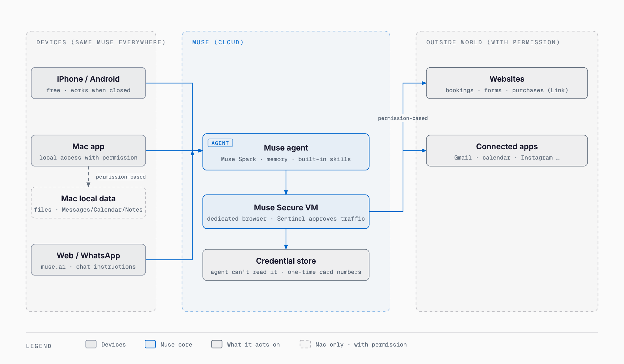This screenshot has width=624, height=364.
Task: Click the 'Devices' legend text
Action: (114, 345)
